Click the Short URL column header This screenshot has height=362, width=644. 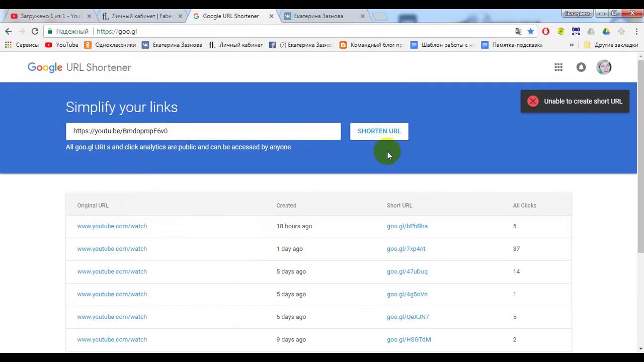399,205
